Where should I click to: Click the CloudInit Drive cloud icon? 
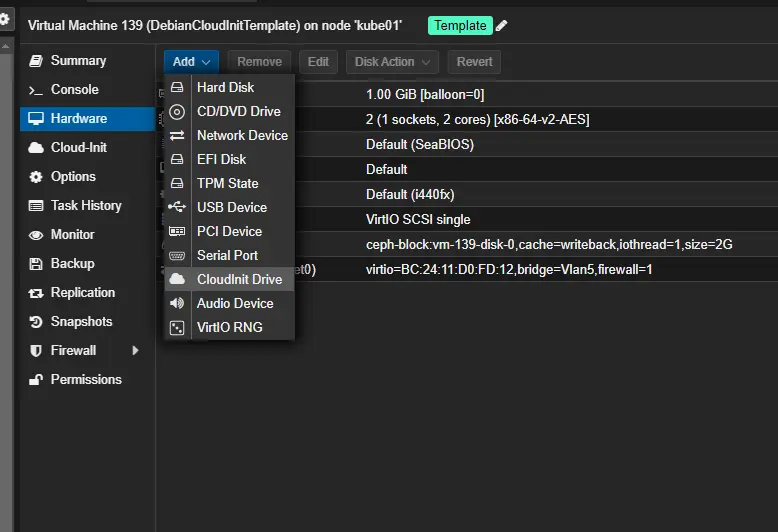(x=177, y=280)
